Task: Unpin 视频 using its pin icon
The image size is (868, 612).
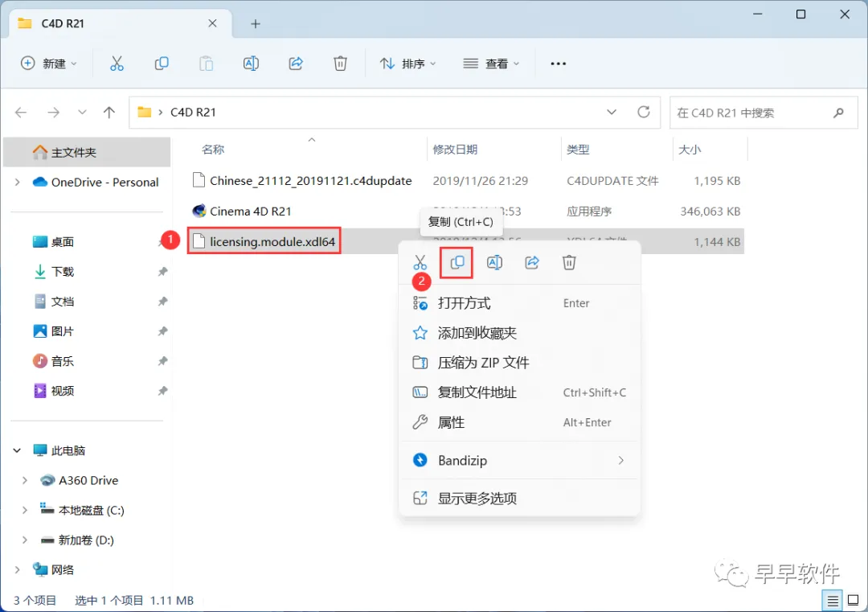Action: (x=162, y=391)
